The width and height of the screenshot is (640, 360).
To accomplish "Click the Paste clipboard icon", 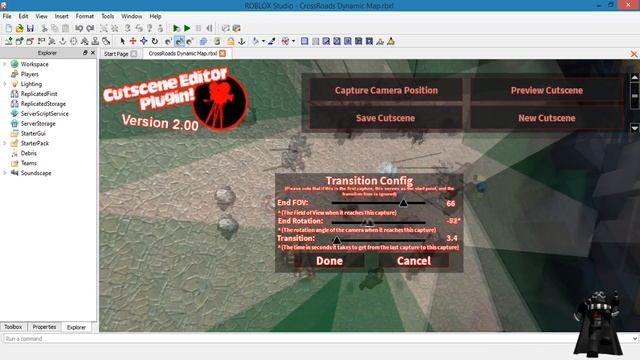I will pos(65,28).
